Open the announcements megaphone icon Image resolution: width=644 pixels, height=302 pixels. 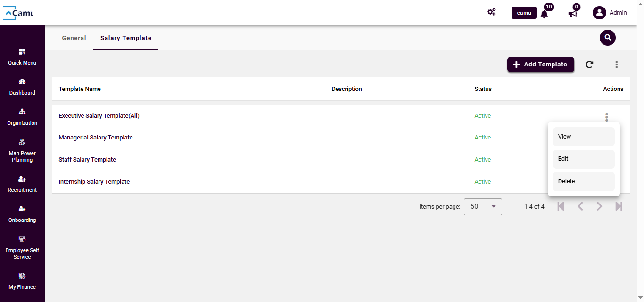[x=573, y=14]
